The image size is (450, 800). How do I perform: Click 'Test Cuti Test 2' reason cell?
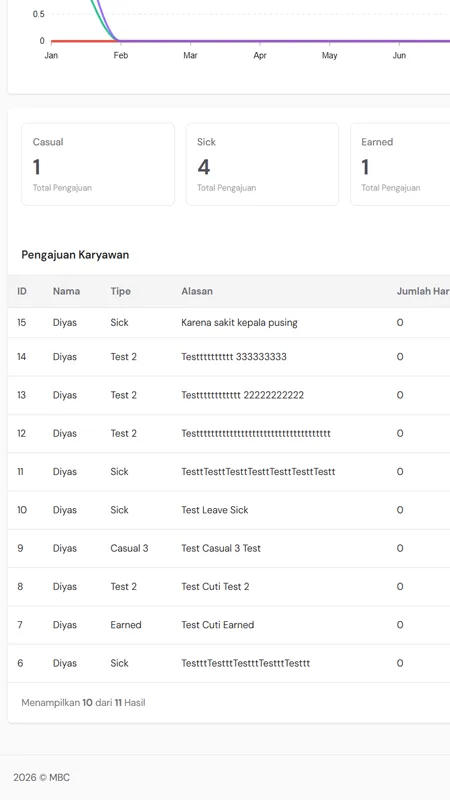click(x=215, y=586)
